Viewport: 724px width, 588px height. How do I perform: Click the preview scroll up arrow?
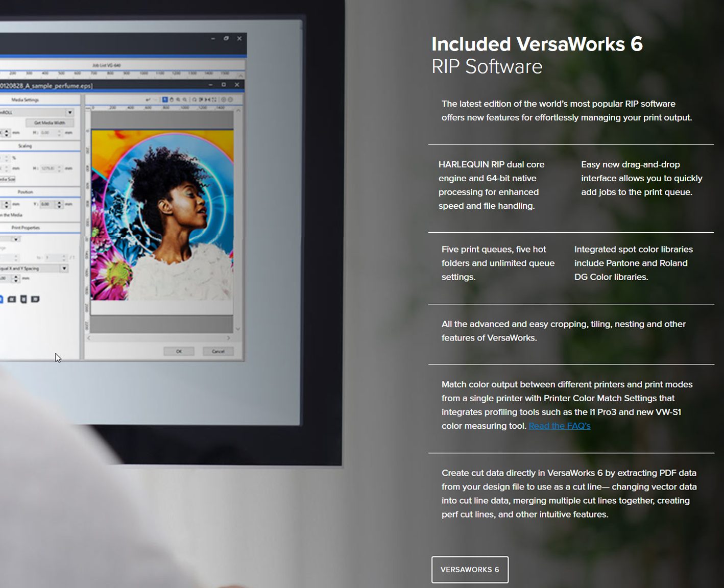tap(238, 110)
